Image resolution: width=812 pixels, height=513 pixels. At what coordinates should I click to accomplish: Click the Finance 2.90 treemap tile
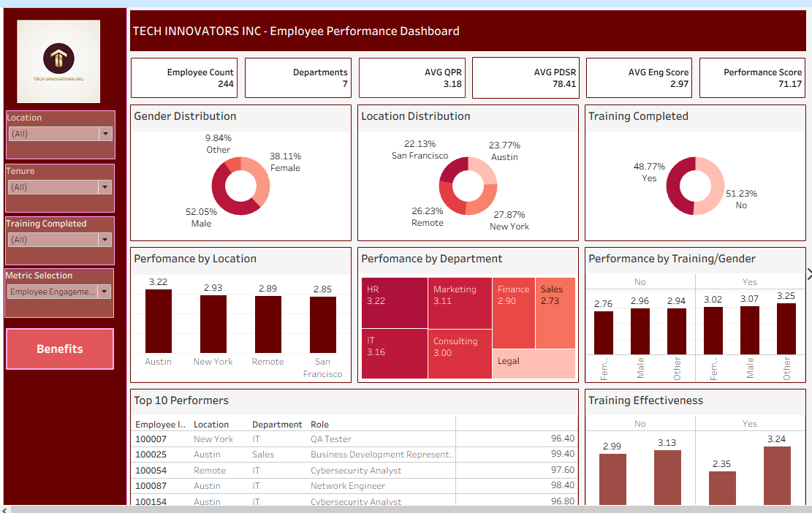coord(514,313)
